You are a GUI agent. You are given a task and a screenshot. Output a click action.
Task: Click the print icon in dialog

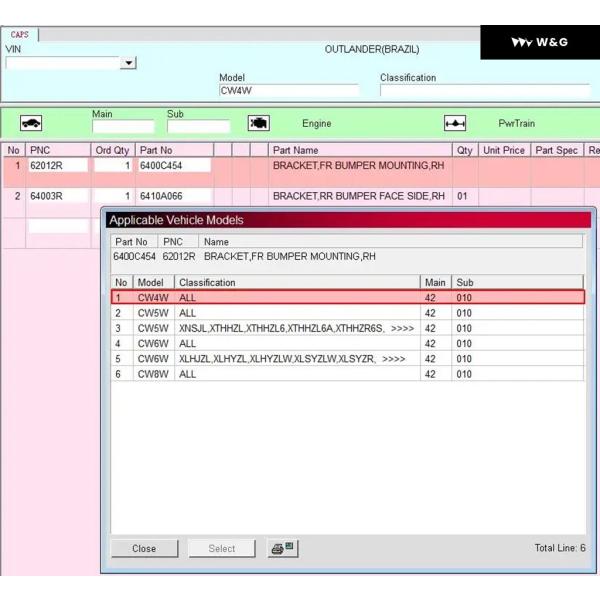pyautogui.click(x=283, y=548)
